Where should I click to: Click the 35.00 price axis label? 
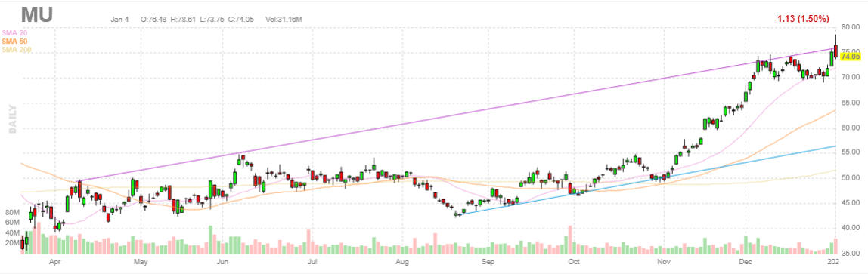(851, 253)
